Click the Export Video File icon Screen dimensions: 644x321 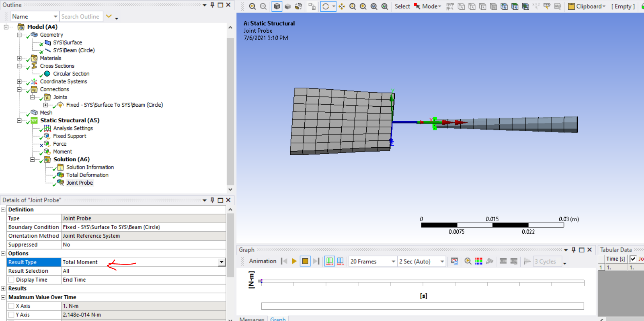pyautogui.click(x=454, y=261)
